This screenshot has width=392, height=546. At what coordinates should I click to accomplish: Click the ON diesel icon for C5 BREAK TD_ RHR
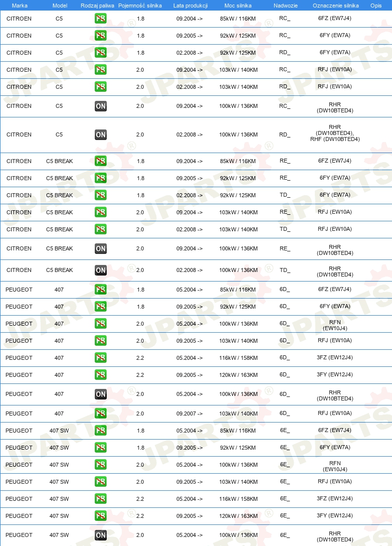point(101,270)
